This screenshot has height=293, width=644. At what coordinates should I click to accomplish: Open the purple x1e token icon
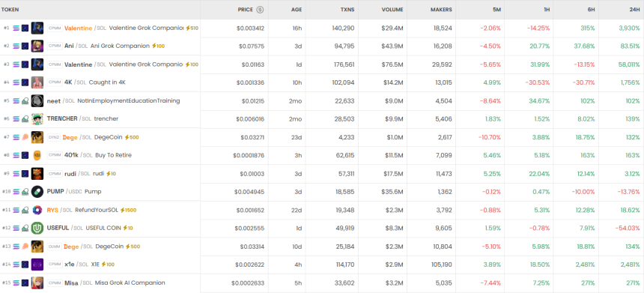point(37,265)
